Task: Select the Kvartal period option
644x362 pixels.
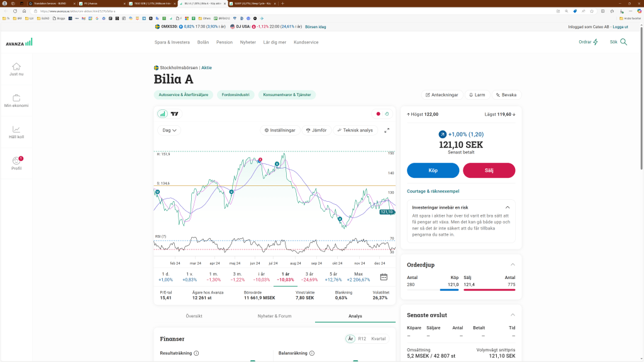Action: coord(378,339)
